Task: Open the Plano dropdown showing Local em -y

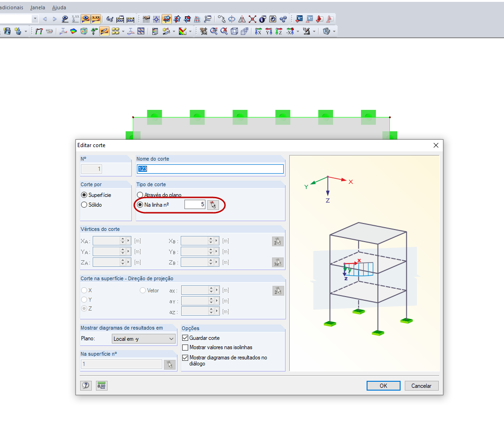Action: 143,338
